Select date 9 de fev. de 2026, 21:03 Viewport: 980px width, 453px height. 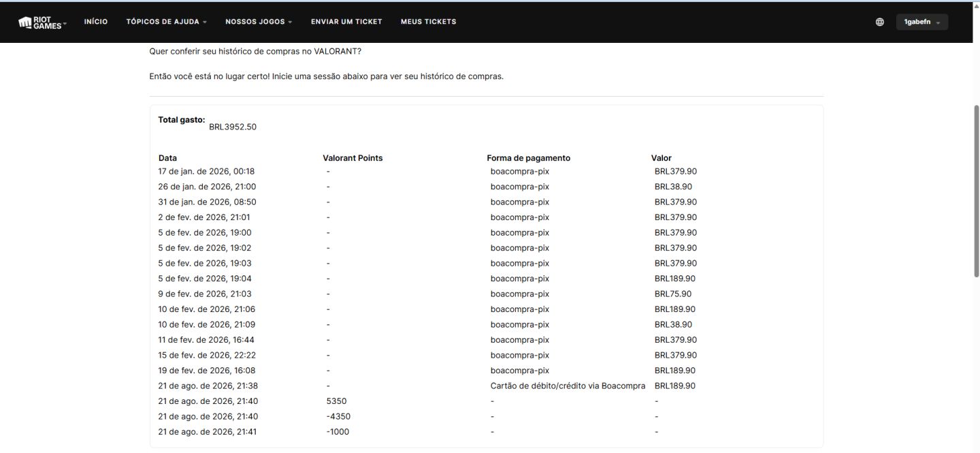tap(204, 294)
